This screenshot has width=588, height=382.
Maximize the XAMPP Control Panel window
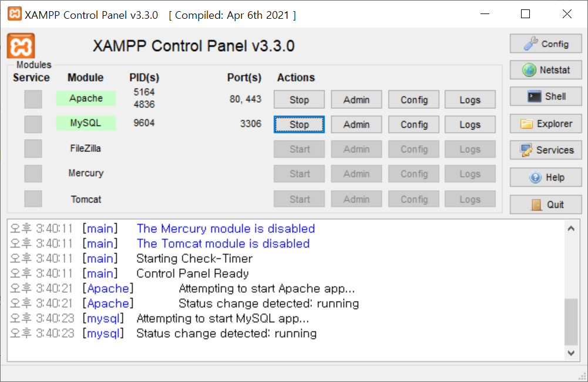(x=525, y=14)
